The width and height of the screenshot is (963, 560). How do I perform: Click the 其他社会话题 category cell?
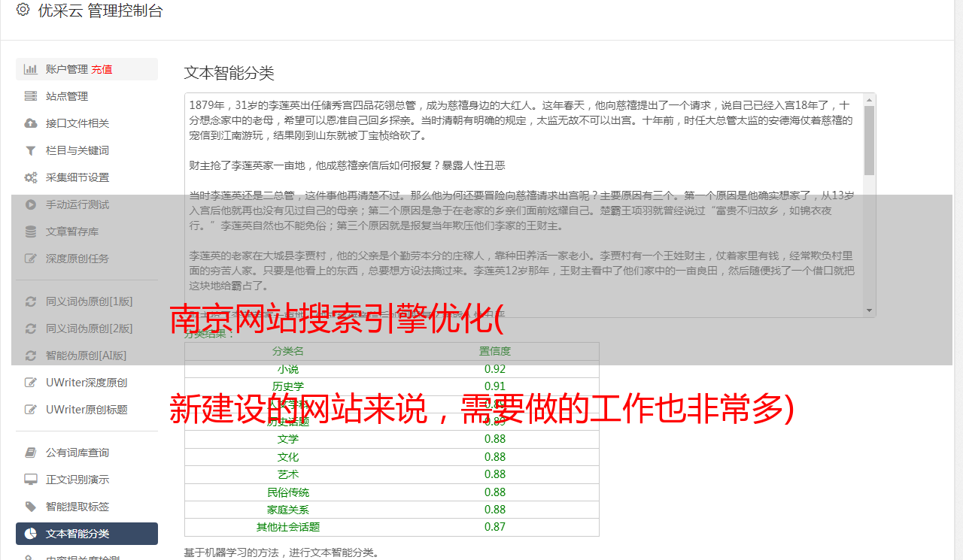[288, 527]
